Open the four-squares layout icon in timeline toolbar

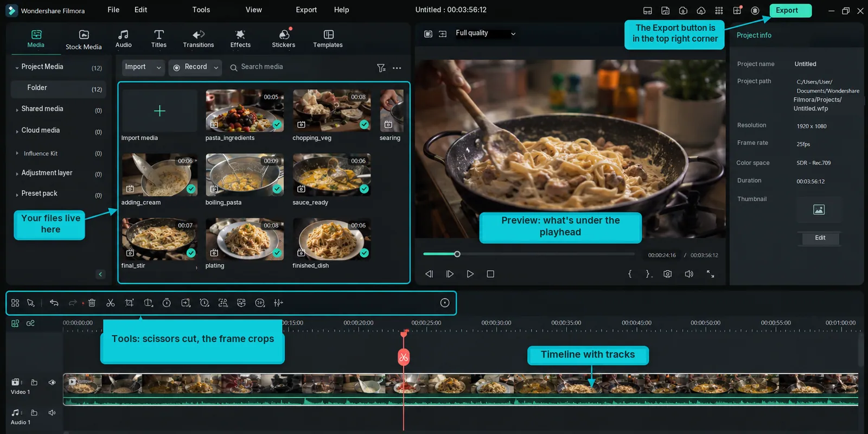[15, 303]
